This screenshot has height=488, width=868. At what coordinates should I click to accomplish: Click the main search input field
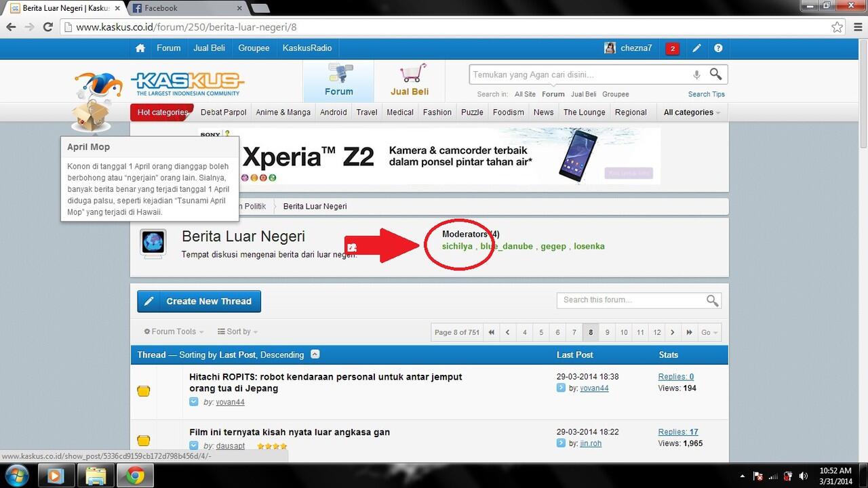[580, 75]
